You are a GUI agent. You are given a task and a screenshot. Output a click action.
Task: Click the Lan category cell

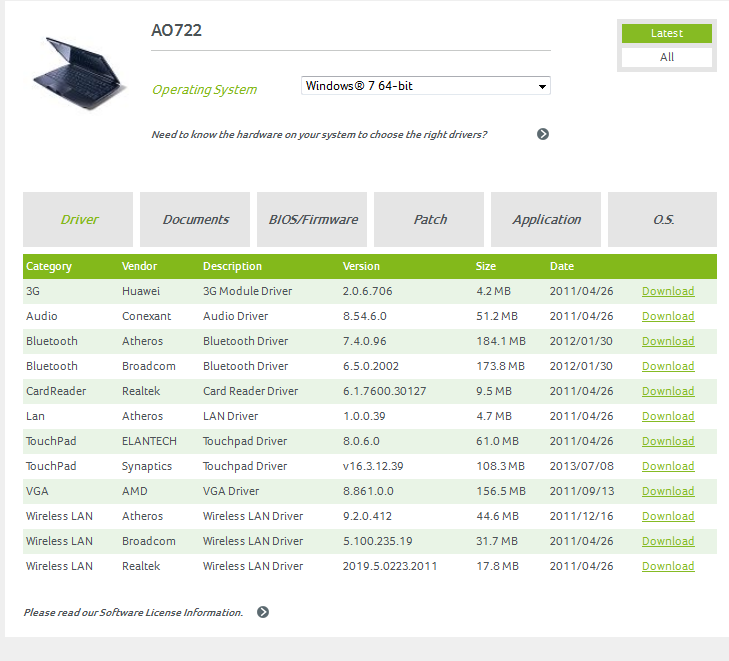coord(35,416)
